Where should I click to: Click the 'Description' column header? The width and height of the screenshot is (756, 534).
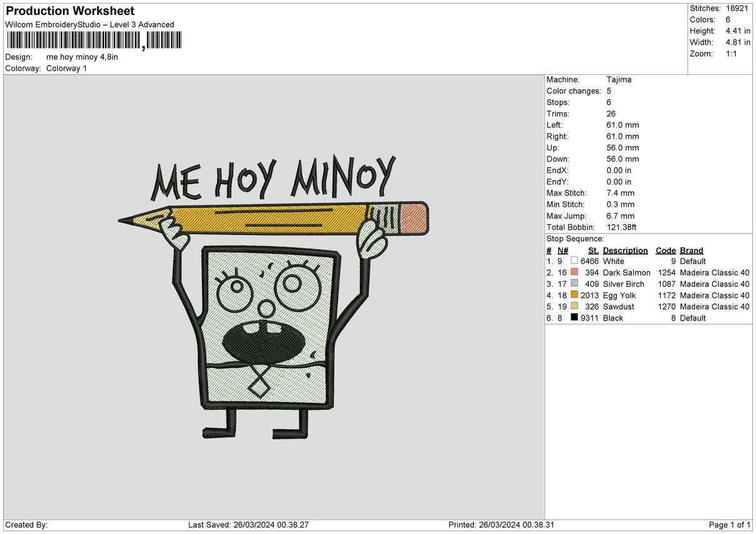[625, 250]
